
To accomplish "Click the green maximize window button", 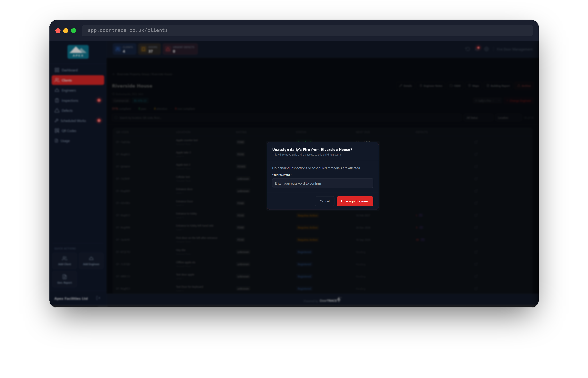I will coord(74,31).
